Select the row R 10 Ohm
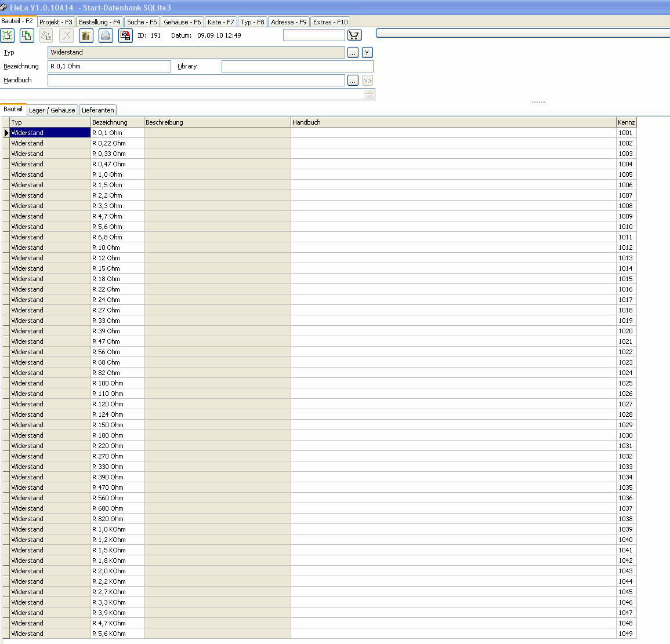 coord(320,248)
